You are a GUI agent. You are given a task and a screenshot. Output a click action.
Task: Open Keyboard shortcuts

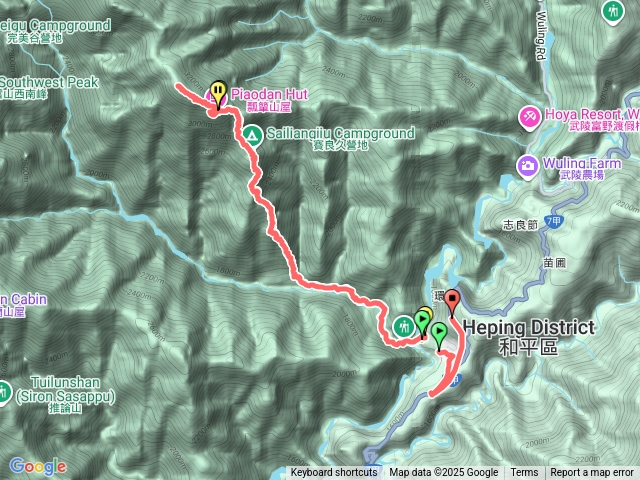click(x=333, y=473)
